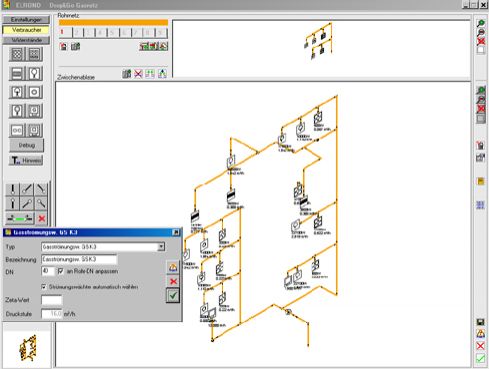The width and height of the screenshot is (489, 369).
Task: Switch to the Verbraucher tab
Action: (26, 30)
